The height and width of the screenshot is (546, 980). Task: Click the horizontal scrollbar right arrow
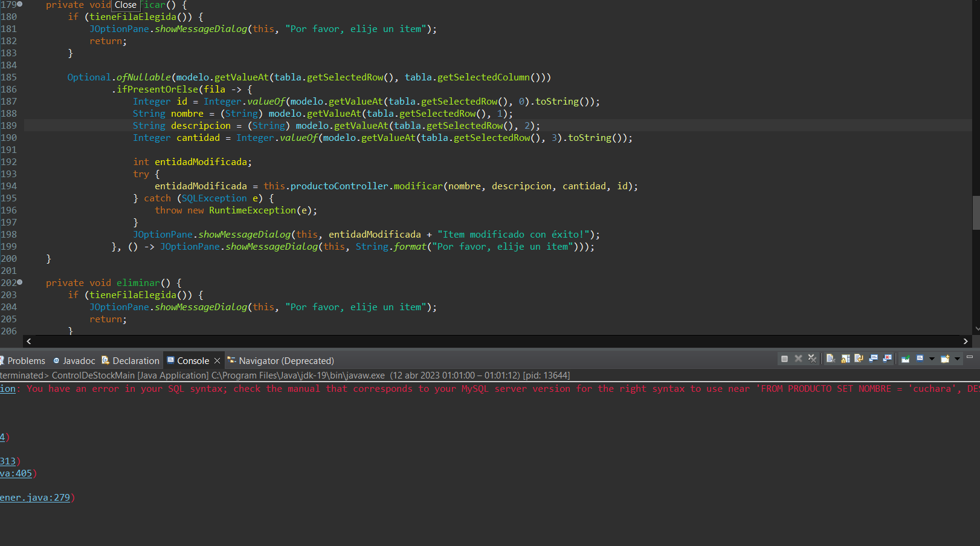965,342
